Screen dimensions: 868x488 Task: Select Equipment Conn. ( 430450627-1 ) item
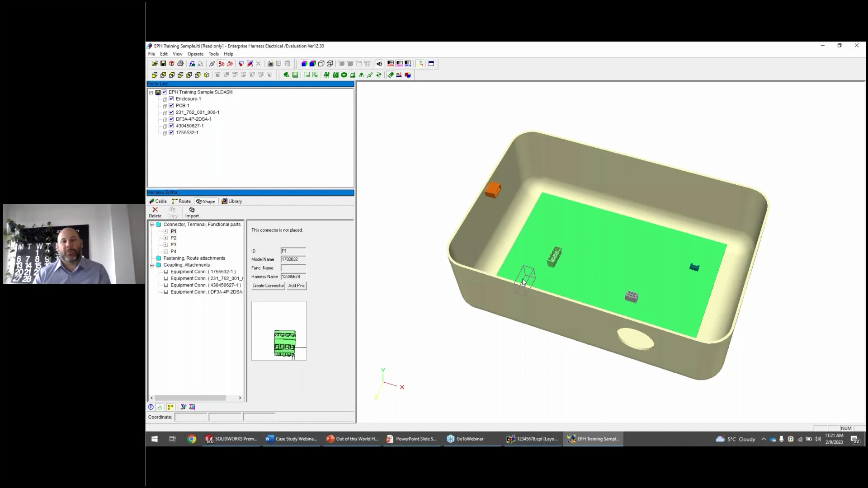click(206, 286)
